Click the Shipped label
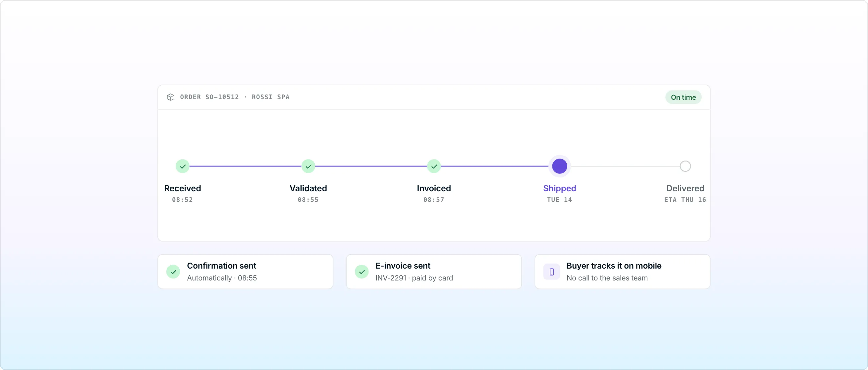The height and width of the screenshot is (370, 868). point(560,188)
